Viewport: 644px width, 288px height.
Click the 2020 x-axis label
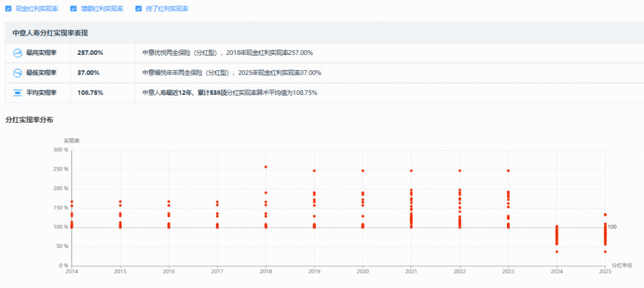click(x=363, y=271)
